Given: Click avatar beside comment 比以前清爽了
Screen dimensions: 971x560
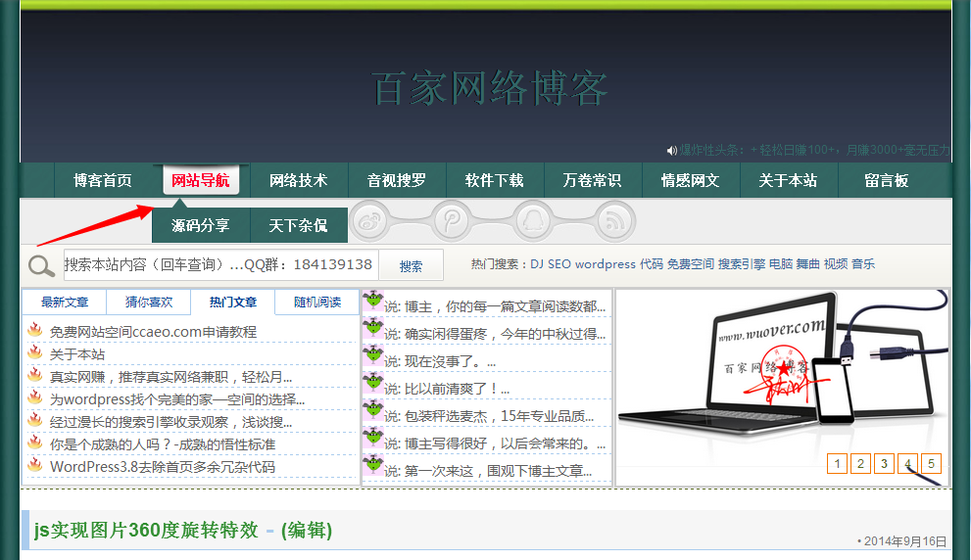Looking at the screenshot, I should pos(372,383).
